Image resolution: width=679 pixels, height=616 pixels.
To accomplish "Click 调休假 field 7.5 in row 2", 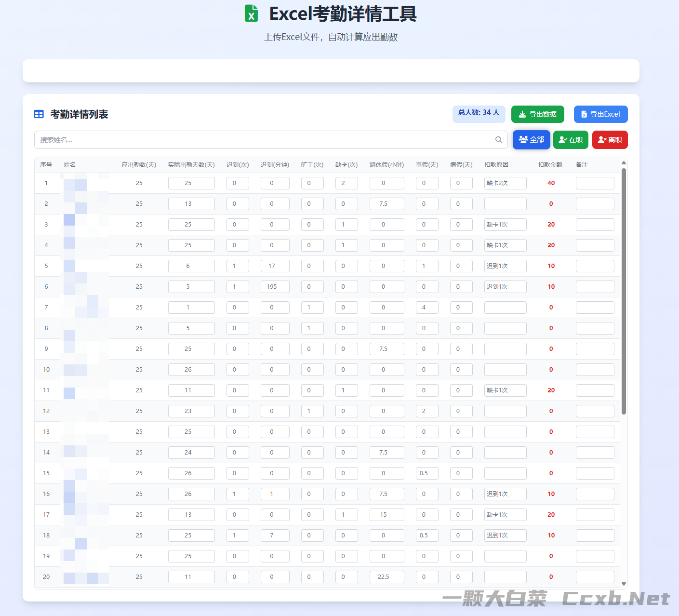I will pos(387,204).
